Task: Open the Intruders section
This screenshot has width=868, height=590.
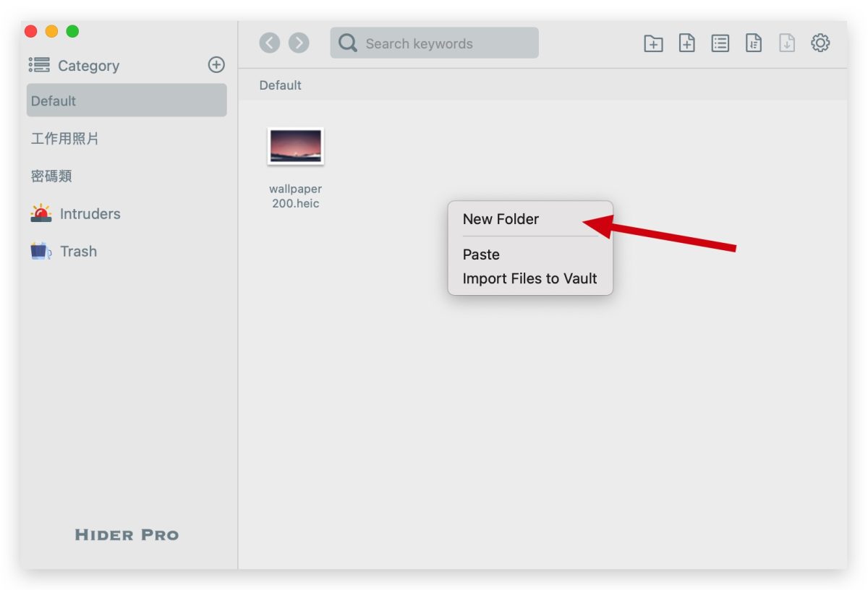Action: [x=90, y=214]
